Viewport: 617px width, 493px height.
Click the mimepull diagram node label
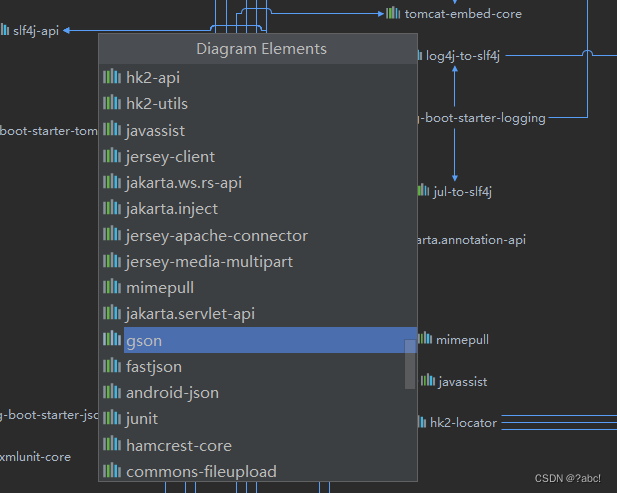click(x=462, y=340)
